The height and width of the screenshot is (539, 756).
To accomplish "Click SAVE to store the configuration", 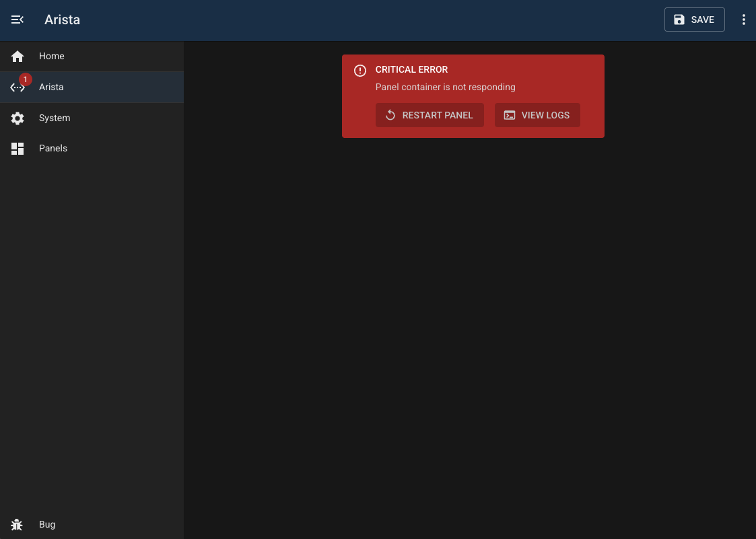I will coord(694,20).
